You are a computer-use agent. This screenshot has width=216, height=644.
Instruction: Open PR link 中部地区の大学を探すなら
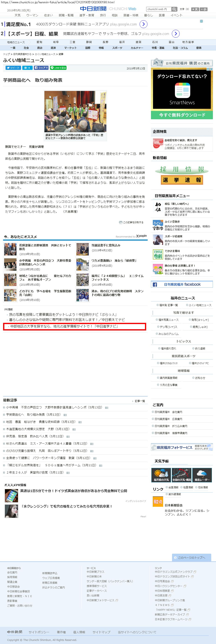[64, 326]
